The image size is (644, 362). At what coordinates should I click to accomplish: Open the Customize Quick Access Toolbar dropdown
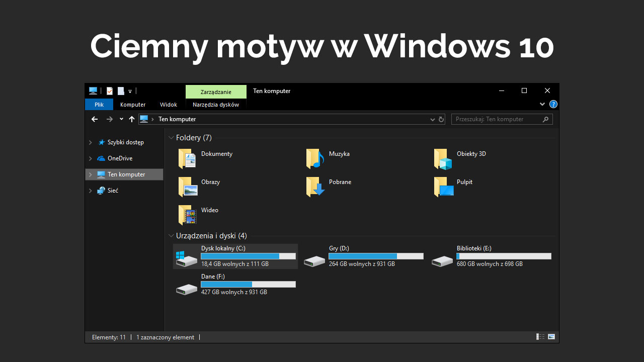[x=130, y=91]
